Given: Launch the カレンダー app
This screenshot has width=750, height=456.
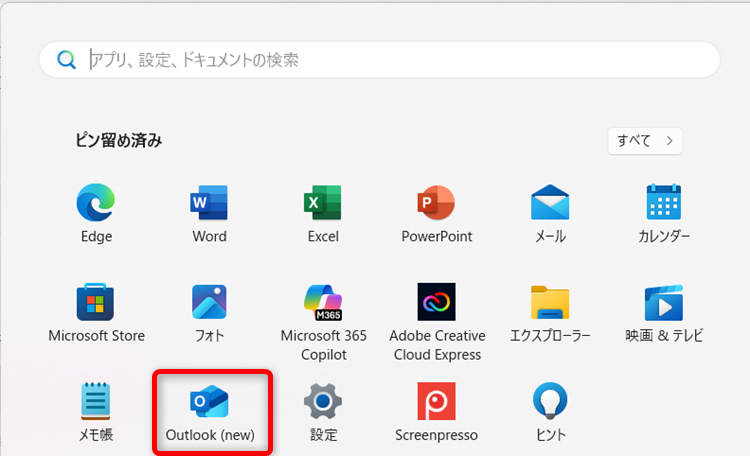Looking at the screenshot, I should 664,204.
